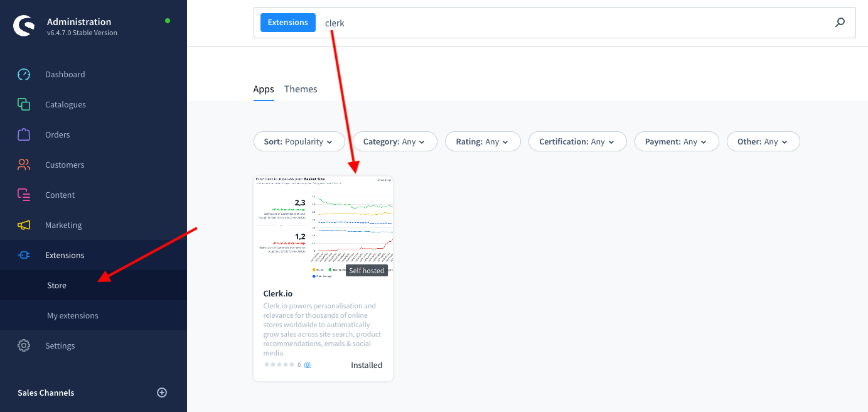This screenshot has width=868, height=412.
Task: Select the Apps tab
Action: pos(264,89)
